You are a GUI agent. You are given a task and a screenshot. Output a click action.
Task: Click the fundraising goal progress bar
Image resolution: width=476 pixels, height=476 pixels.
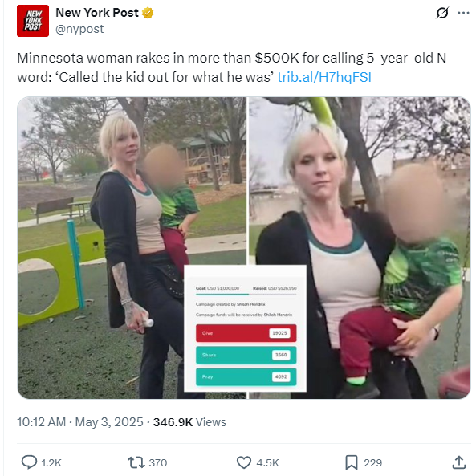[x=246, y=294]
